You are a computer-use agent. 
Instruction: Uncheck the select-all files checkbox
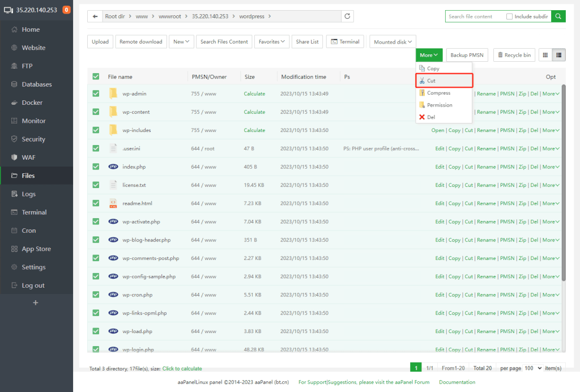click(x=96, y=76)
